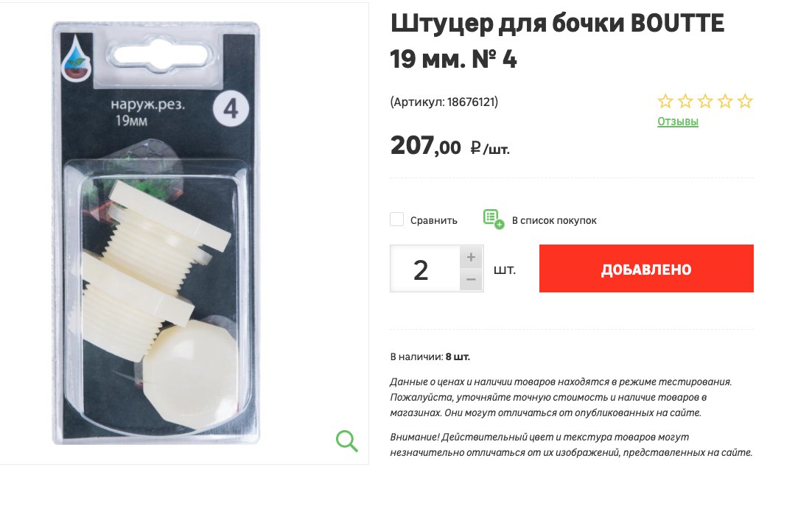Select the Артикул 18676121 text
This screenshot has height=520, width=812.
tap(444, 102)
